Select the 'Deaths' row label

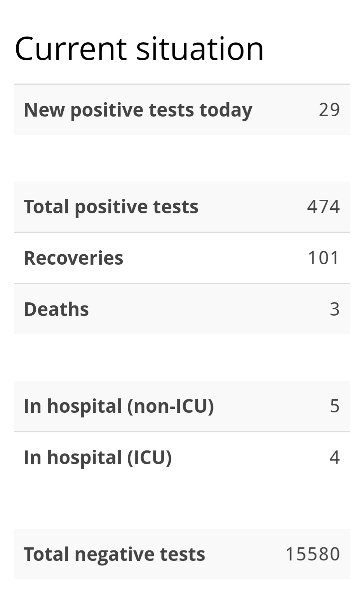tap(56, 309)
